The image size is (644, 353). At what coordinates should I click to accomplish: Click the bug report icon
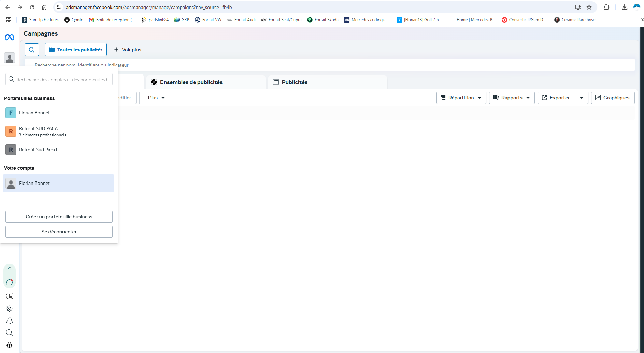pyautogui.click(x=10, y=345)
